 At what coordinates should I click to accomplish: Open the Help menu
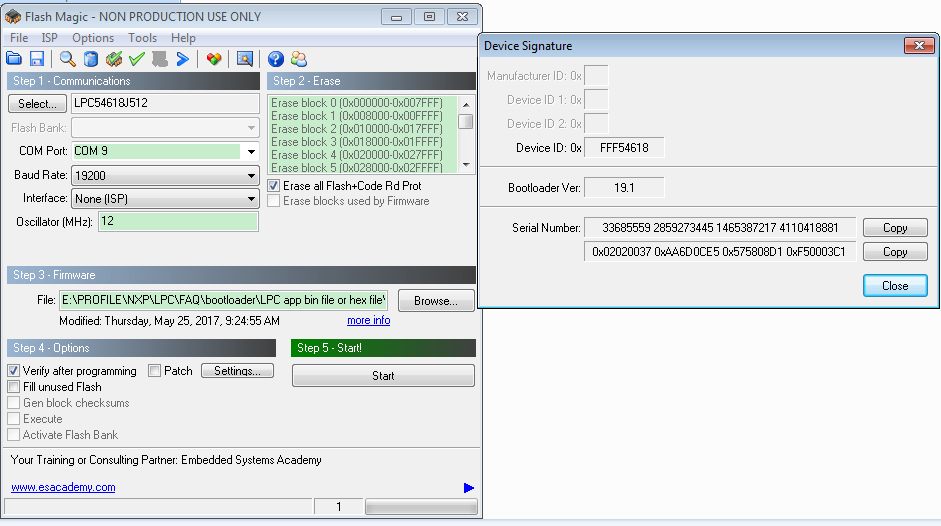(x=183, y=38)
